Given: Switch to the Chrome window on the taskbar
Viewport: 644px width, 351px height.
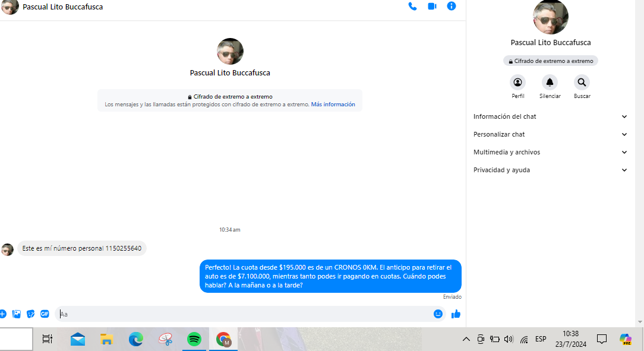Looking at the screenshot, I should click(x=223, y=339).
